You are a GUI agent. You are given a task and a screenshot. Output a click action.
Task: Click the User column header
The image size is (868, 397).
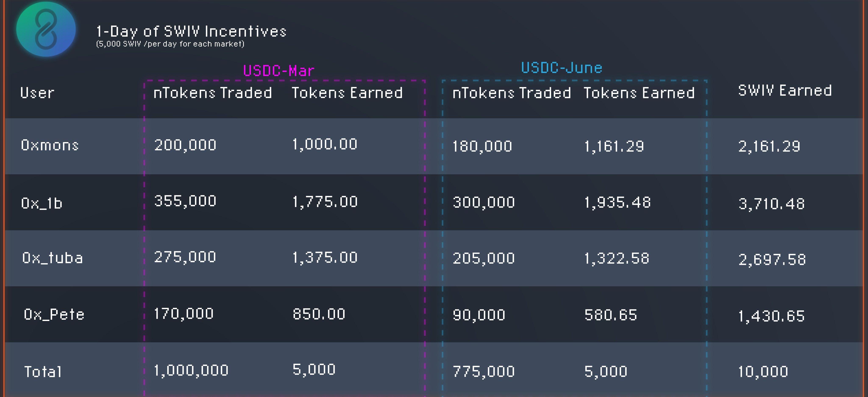tap(37, 93)
